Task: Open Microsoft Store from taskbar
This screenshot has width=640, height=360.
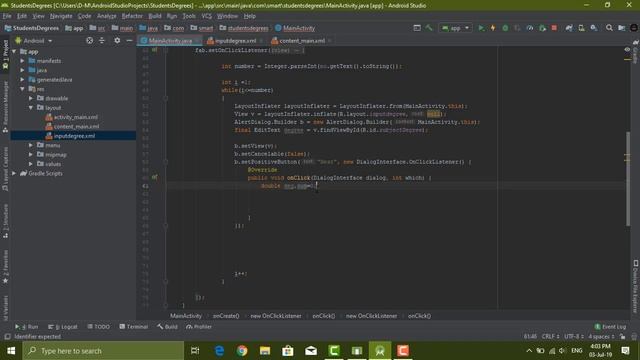Action: pyautogui.click(x=288, y=351)
